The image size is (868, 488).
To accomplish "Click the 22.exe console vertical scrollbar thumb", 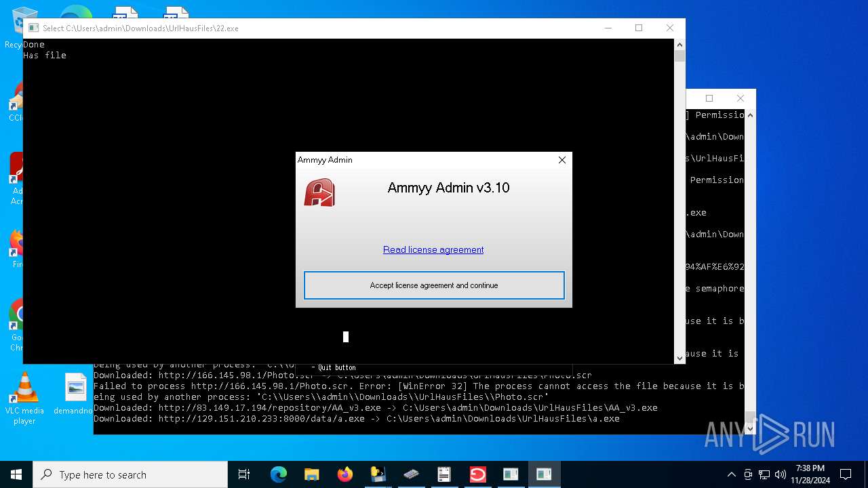I will (x=679, y=56).
